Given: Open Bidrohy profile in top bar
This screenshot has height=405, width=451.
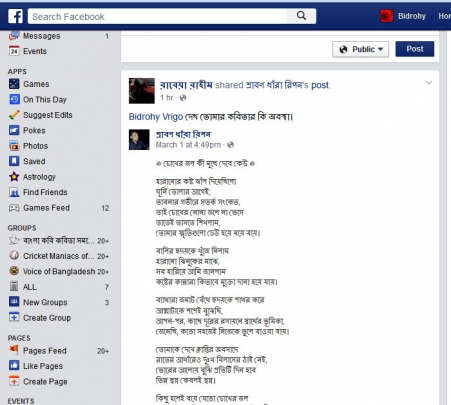Looking at the screenshot, I should [412, 16].
